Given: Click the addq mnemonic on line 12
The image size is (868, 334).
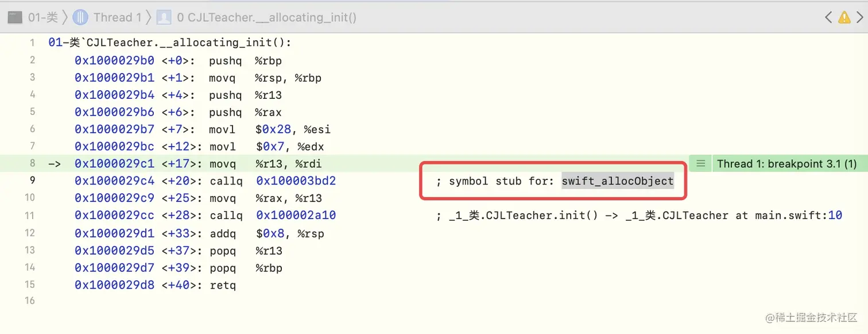Looking at the screenshot, I should [222, 233].
